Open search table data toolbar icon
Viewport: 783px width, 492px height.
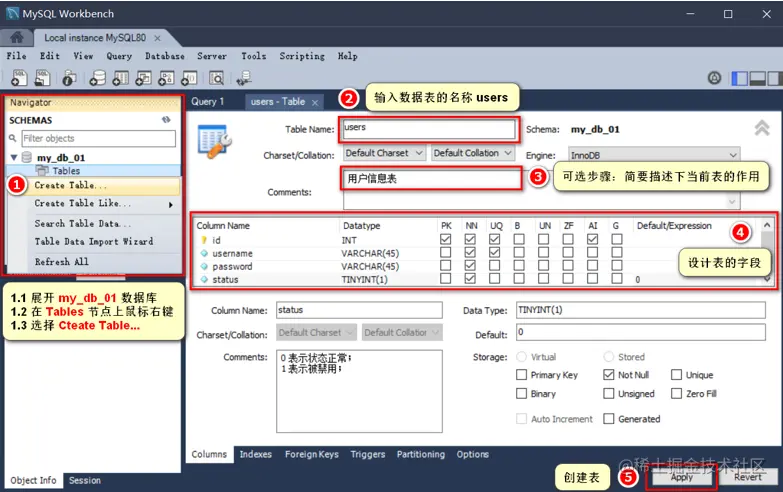[216, 78]
